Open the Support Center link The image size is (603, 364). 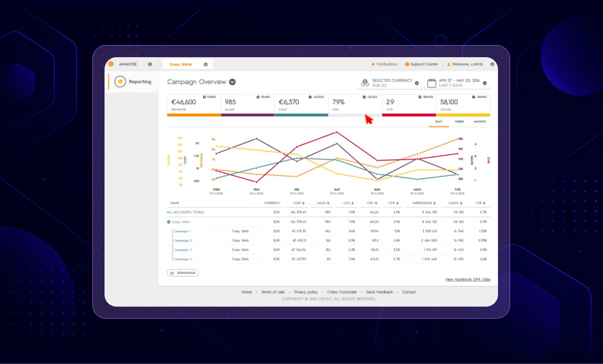[421, 64]
